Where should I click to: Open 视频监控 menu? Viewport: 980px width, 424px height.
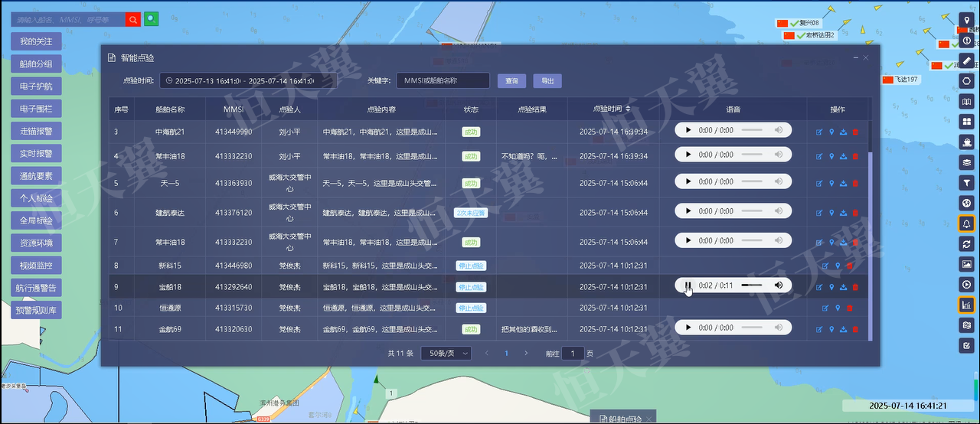[36, 266]
